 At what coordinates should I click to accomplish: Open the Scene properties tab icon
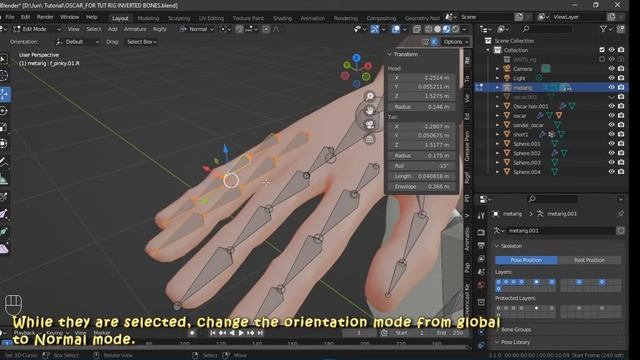[x=481, y=272]
